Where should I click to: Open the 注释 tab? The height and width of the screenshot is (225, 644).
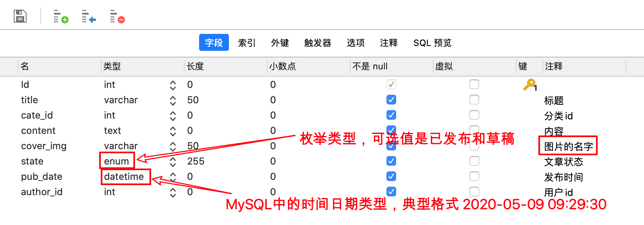(388, 43)
